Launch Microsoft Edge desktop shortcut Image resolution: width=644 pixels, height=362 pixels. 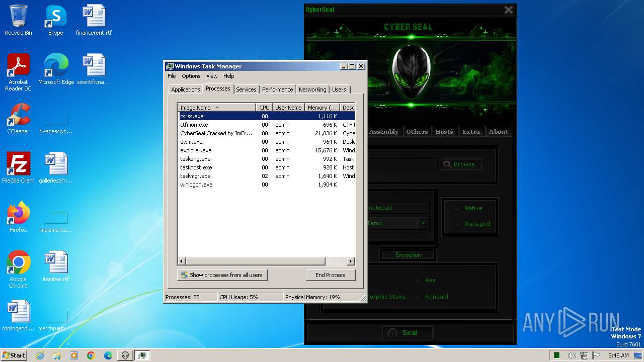[56, 69]
